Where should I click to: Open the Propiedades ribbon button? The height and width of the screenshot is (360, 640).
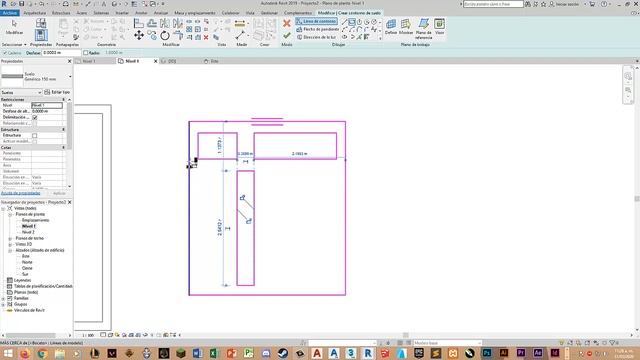pyautogui.click(x=41, y=35)
